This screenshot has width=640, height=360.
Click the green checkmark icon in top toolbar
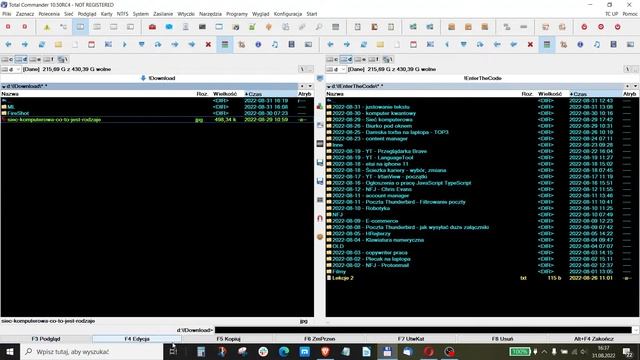pyautogui.click(x=252, y=27)
